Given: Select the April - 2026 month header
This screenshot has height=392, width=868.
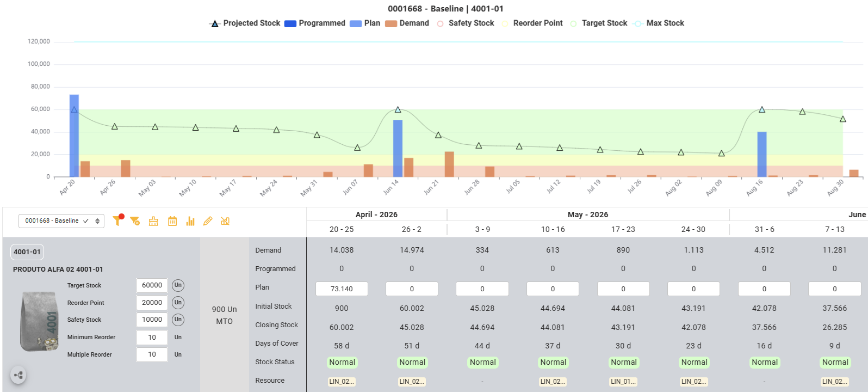Looking at the screenshot, I should (376, 215).
